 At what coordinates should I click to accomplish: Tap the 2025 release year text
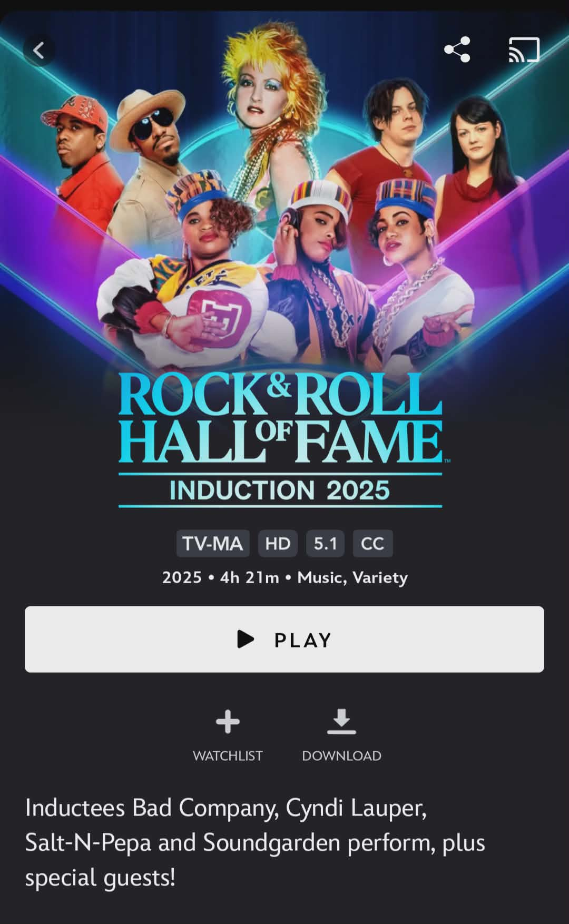click(182, 578)
